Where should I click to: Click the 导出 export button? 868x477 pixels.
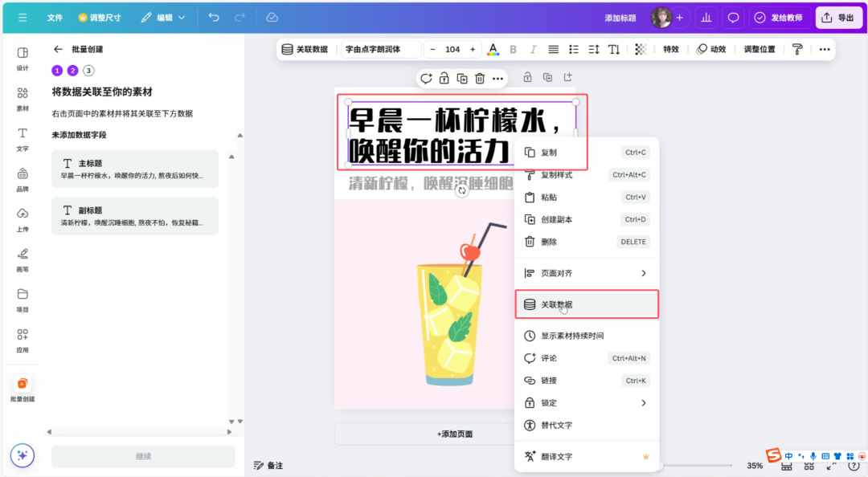click(838, 17)
